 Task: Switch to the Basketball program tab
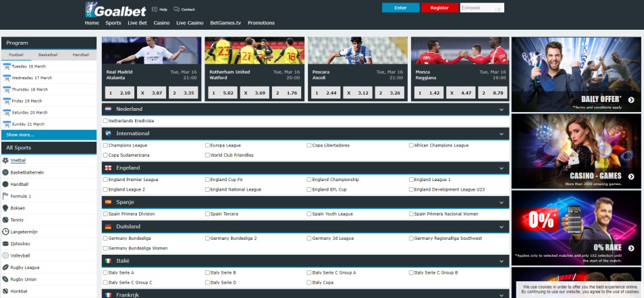[48, 55]
